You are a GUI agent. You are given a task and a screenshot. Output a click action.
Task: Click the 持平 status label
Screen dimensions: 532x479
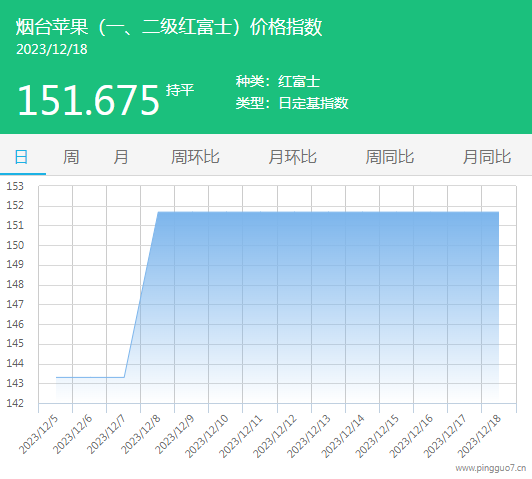click(180, 90)
